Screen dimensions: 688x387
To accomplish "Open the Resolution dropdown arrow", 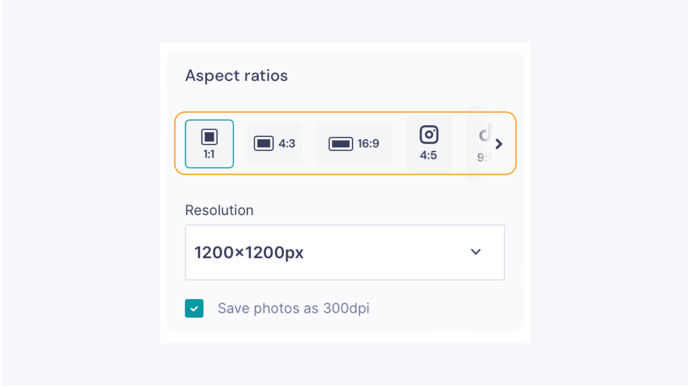I will [476, 252].
